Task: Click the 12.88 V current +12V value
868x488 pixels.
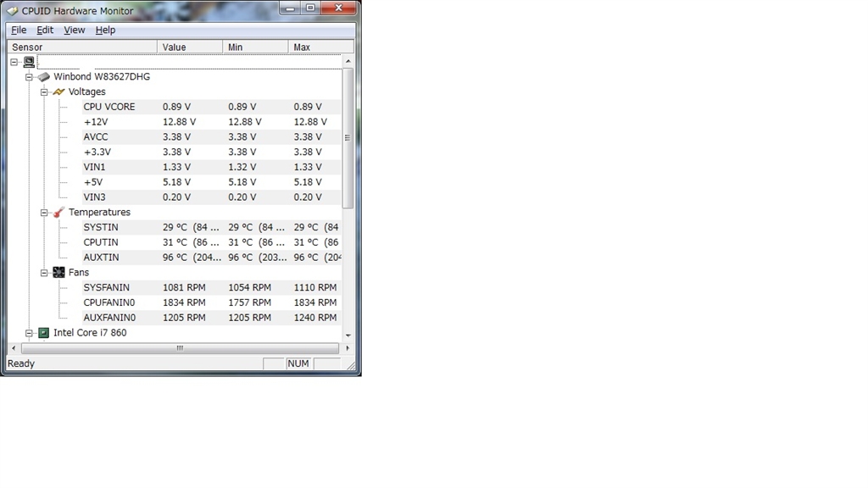Action: pyautogui.click(x=179, y=122)
